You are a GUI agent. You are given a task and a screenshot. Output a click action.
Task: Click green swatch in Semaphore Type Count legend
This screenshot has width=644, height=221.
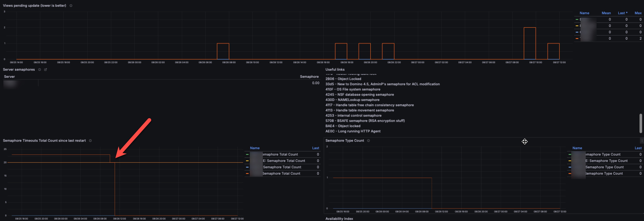pyautogui.click(x=570, y=154)
